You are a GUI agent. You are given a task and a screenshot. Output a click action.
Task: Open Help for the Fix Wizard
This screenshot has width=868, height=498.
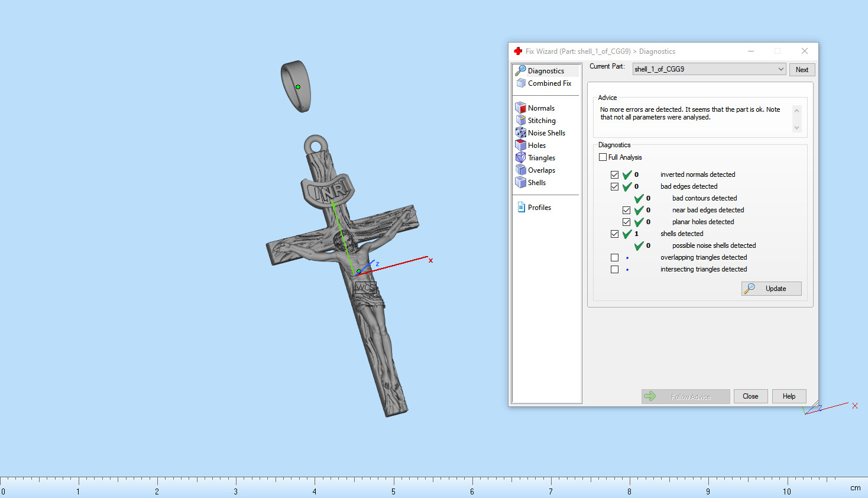789,396
